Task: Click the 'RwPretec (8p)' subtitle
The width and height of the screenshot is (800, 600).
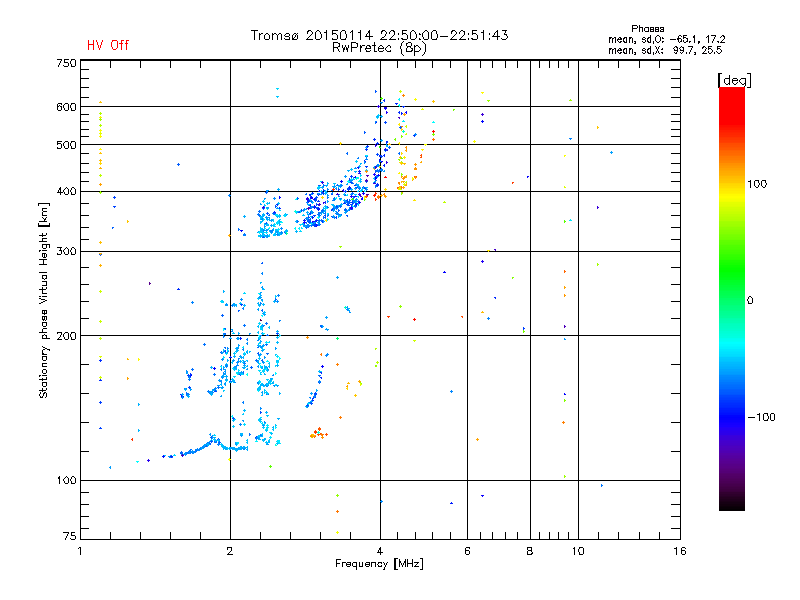Action: 379,48
